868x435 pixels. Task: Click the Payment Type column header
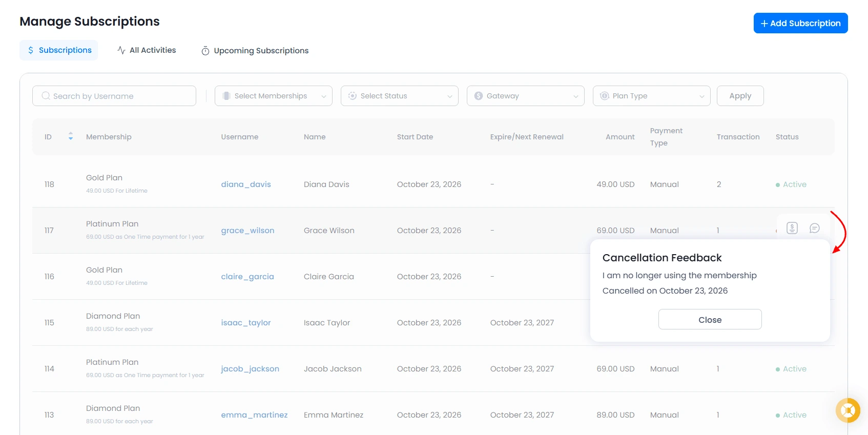(666, 137)
